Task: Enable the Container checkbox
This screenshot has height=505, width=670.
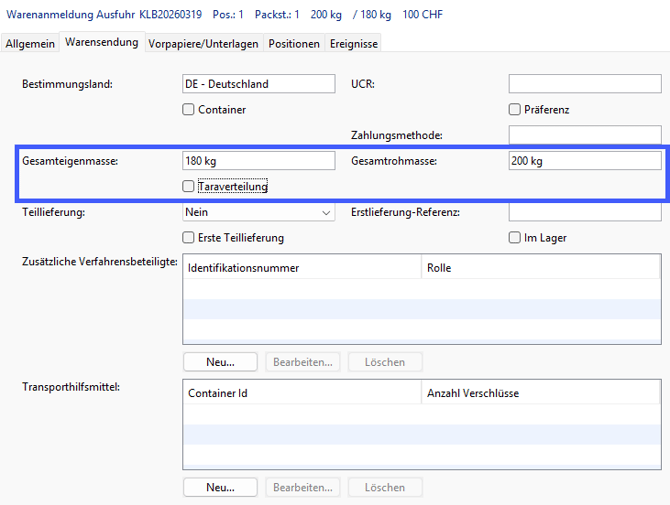Action: pyautogui.click(x=188, y=110)
